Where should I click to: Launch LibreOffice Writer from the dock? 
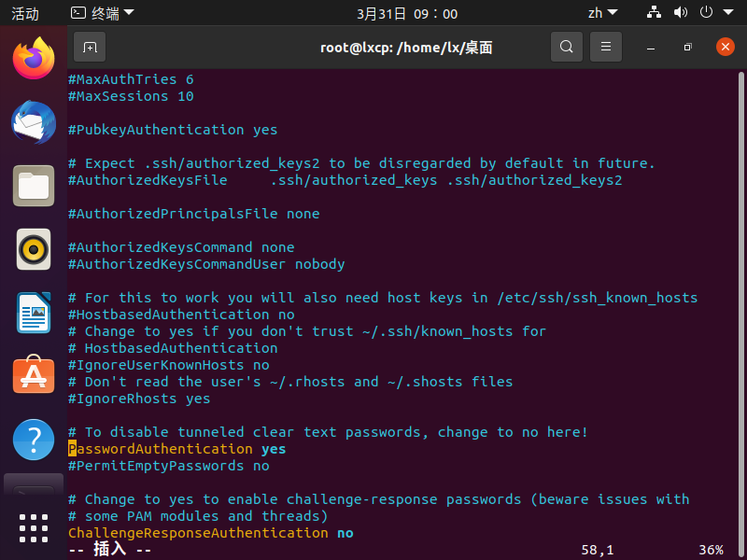[x=34, y=313]
